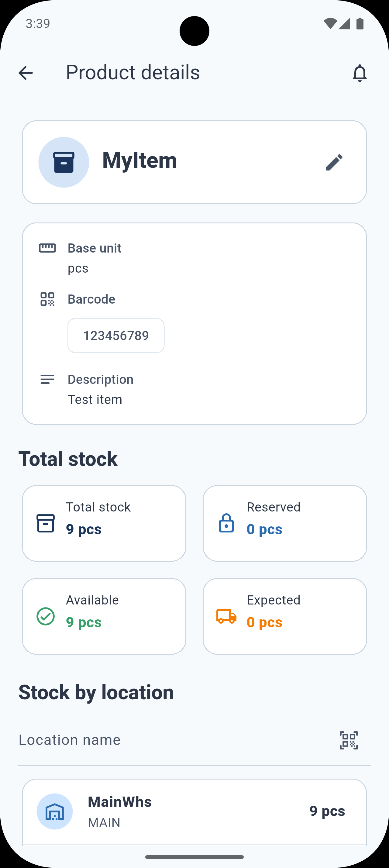
Task: Tap the battery status icon
Action: pos(360,24)
